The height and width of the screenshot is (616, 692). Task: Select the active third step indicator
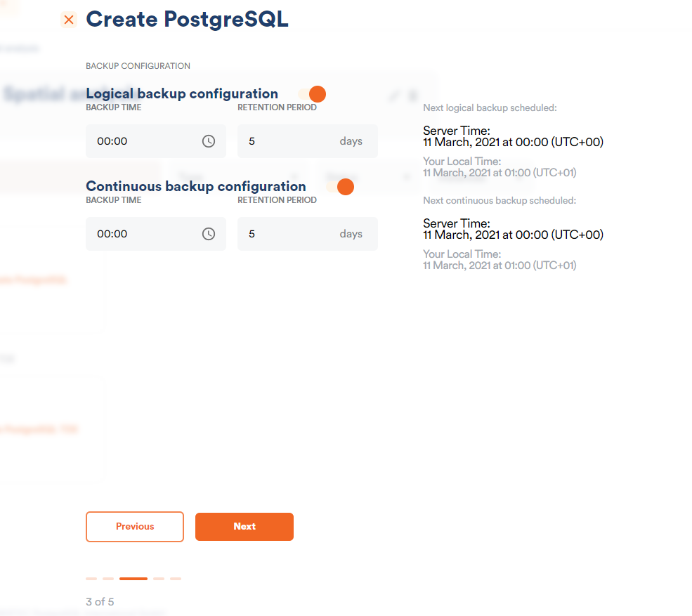(133, 579)
